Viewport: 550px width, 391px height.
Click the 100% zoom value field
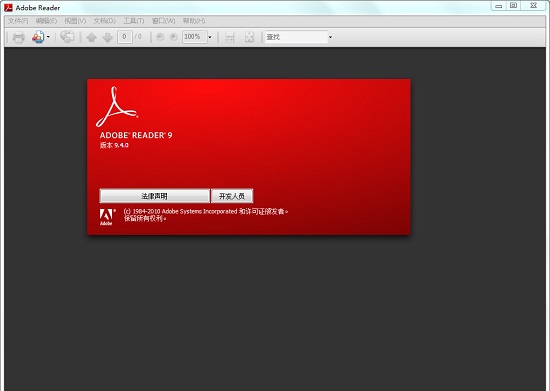(195, 37)
